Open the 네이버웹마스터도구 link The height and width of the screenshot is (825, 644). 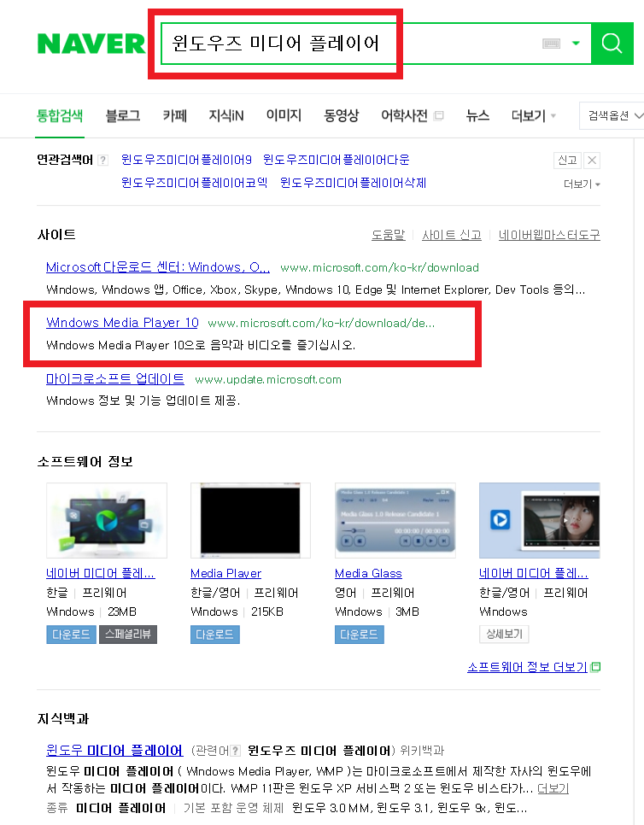[549, 235]
